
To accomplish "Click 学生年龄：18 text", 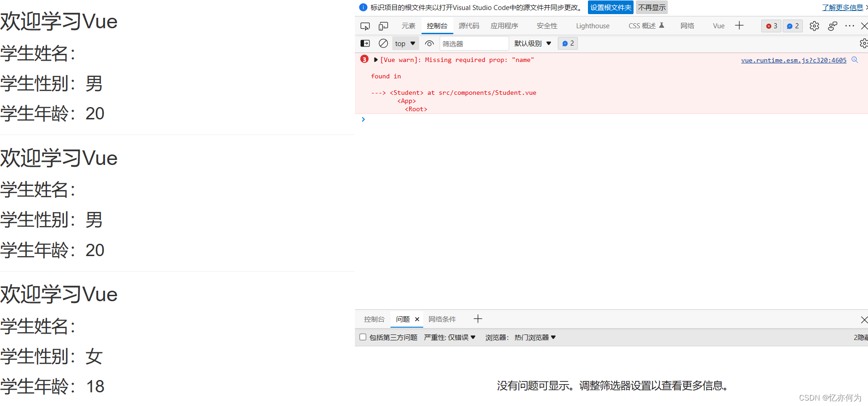I will (x=52, y=386).
